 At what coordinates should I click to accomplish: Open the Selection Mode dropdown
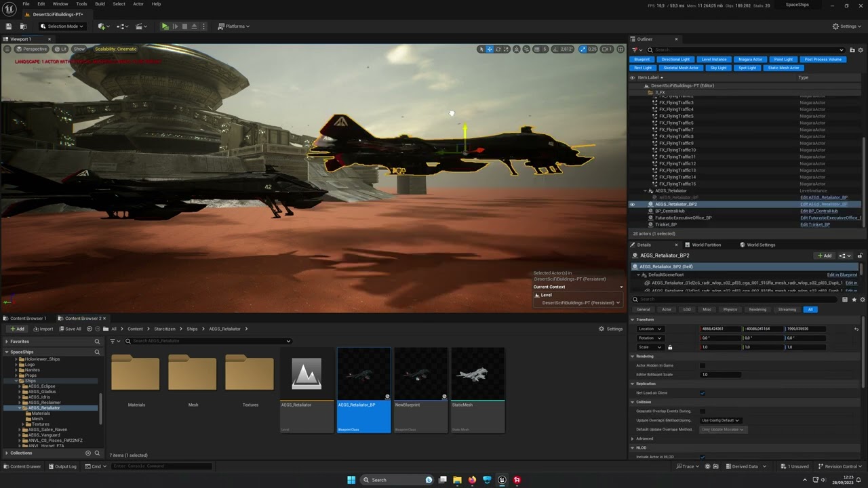tap(62, 26)
